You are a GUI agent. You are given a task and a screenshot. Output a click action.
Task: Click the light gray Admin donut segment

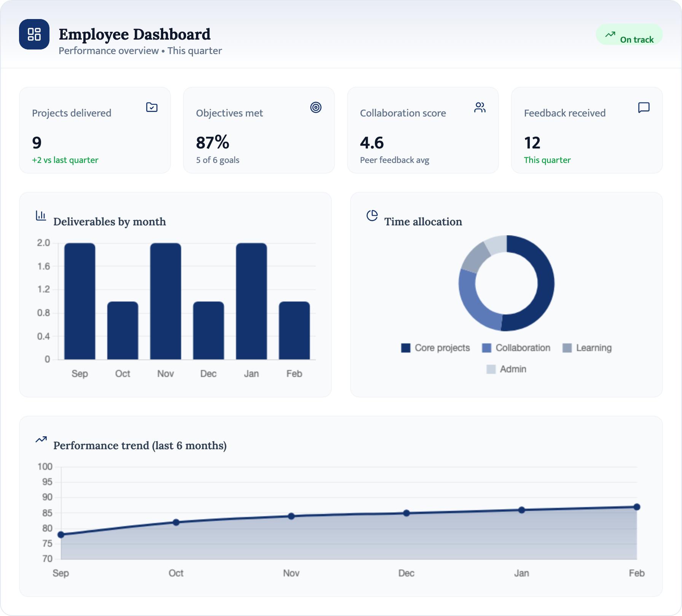click(x=497, y=244)
